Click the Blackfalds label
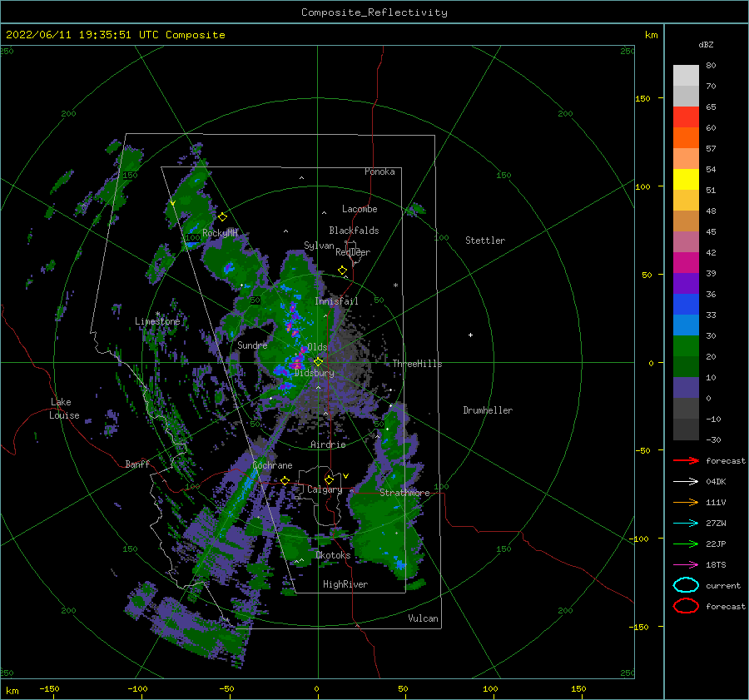Screen dimensions: 749x700 [354, 231]
